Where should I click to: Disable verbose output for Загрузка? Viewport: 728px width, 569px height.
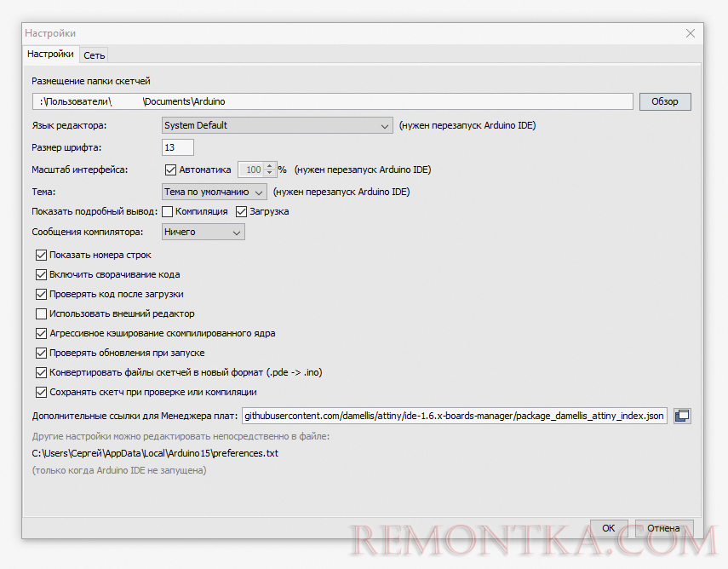click(x=241, y=212)
